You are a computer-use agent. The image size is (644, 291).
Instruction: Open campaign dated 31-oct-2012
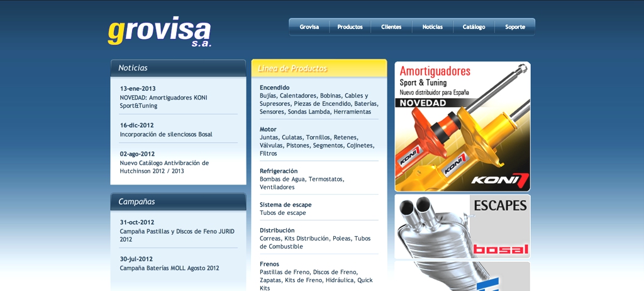(137, 223)
